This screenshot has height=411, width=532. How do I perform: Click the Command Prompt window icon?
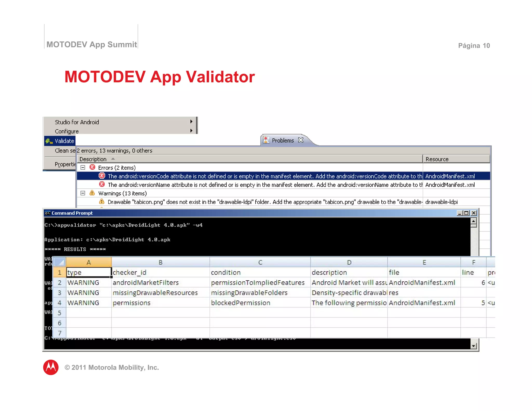coord(48,213)
